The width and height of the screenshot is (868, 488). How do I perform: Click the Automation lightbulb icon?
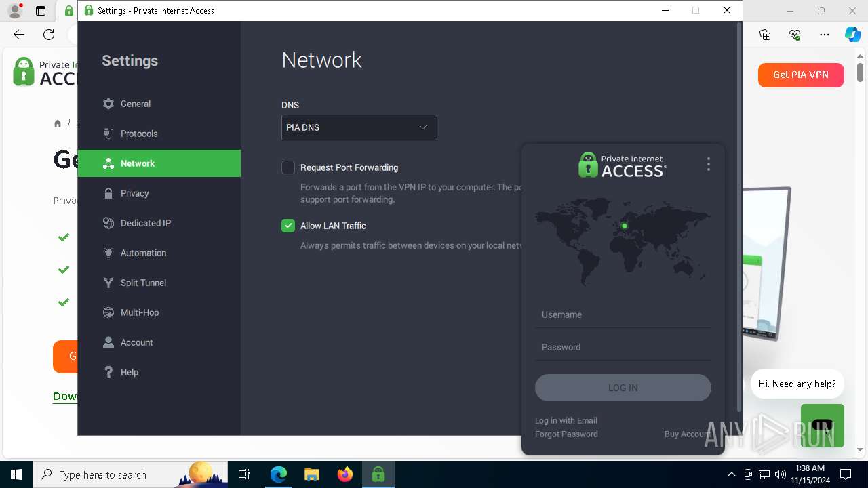point(108,253)
